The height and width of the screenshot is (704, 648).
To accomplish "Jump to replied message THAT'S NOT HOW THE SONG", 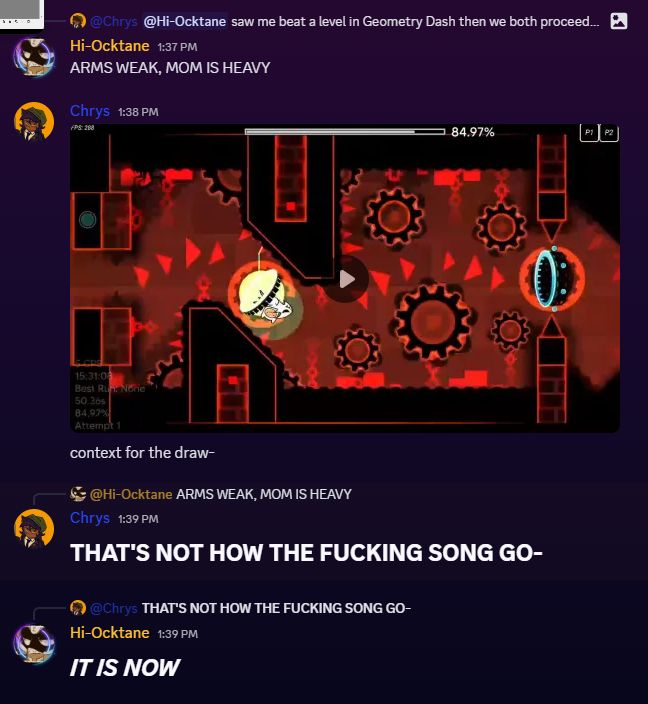I will (276, 608).
